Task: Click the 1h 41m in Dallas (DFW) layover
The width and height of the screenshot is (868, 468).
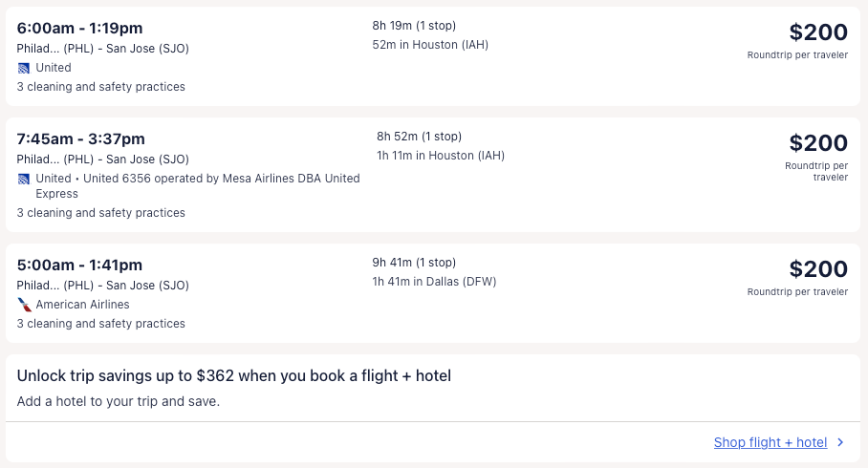Action: [434, 282]
